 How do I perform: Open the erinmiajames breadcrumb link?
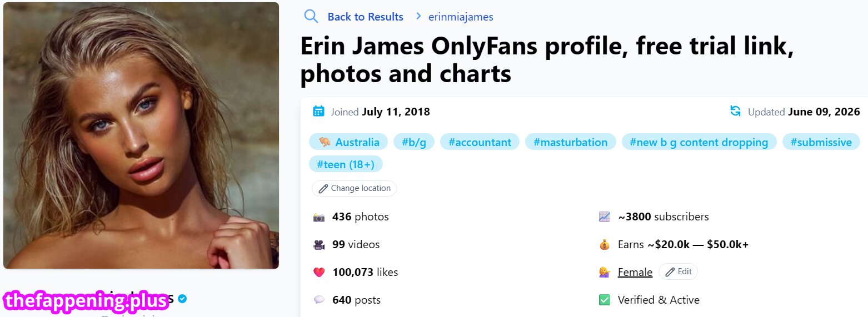[x=461, y=17]
